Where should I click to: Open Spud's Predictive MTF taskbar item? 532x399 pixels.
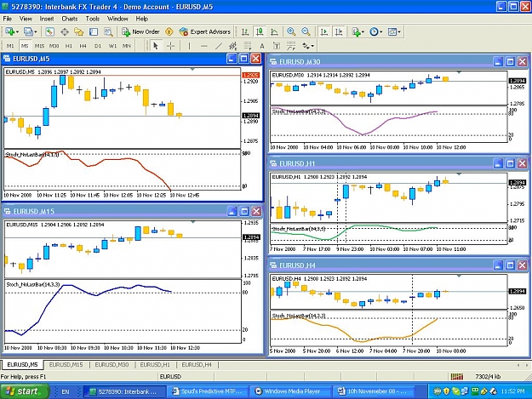pyautogui.click(x=208, y=391)
